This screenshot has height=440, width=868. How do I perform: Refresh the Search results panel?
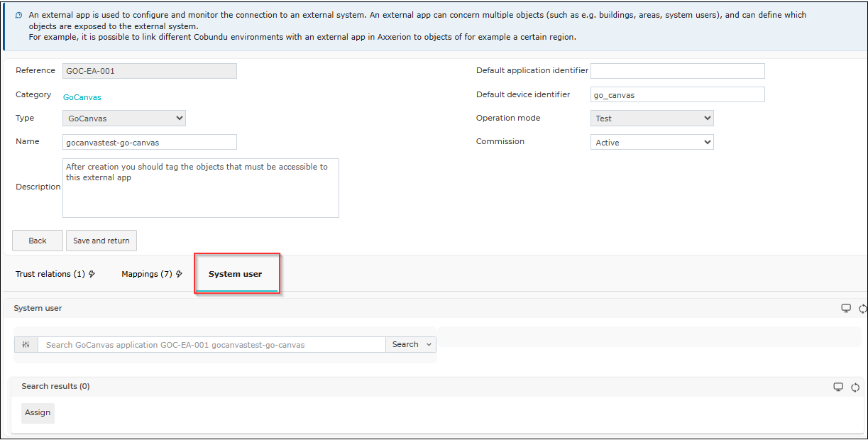(855, 387)
